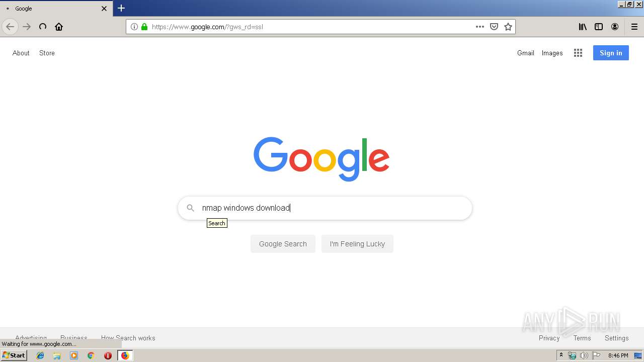644x362 pixels.
Task: Open Images link
Action: click(552, 53)
